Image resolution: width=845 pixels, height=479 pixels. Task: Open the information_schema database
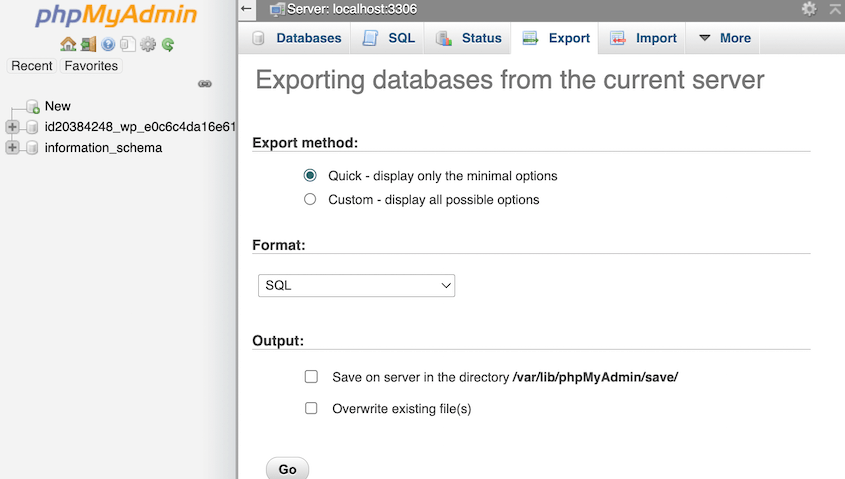[103, 148]
